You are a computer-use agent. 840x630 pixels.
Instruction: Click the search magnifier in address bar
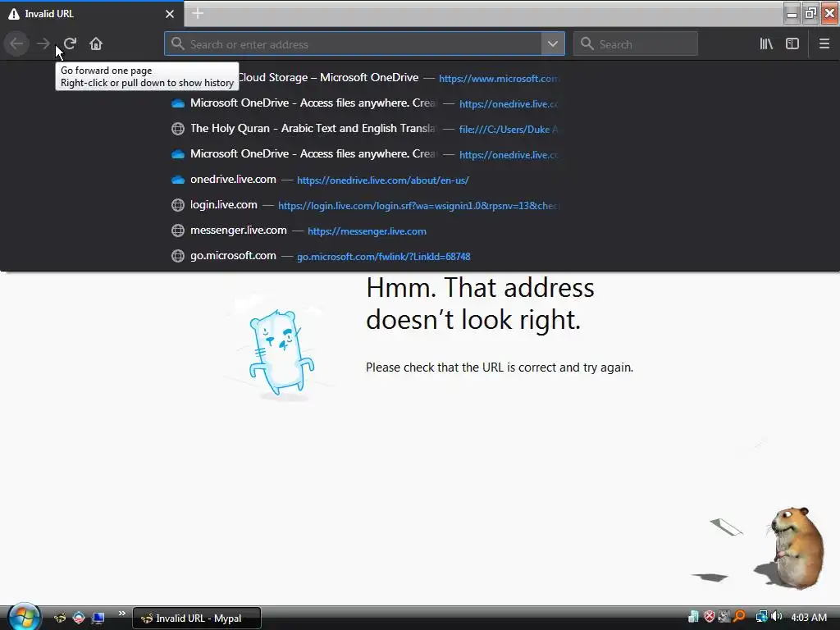point(178,44)
